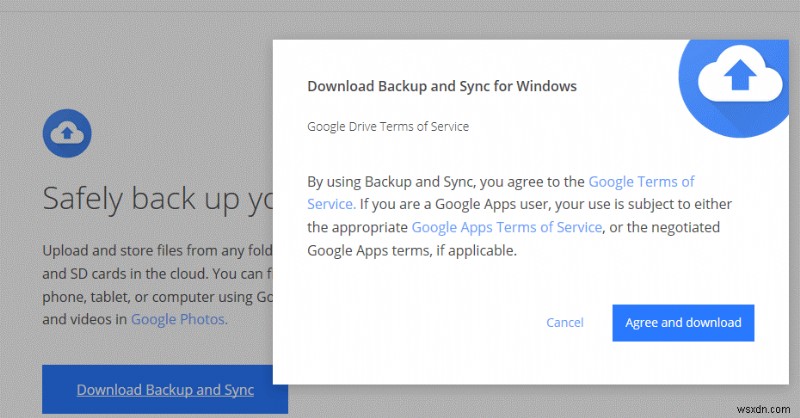Open the Google Terms of Service link
Screen dimensions: 800x418
641,182
